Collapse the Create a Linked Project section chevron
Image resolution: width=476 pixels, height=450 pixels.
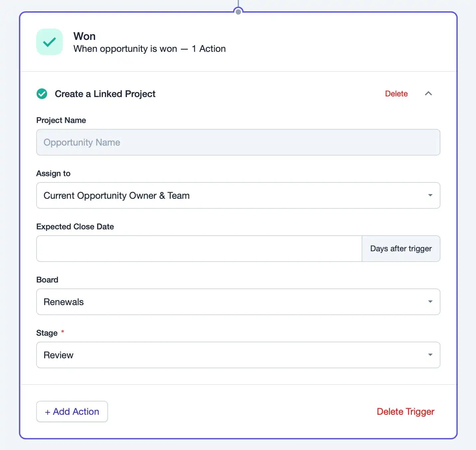point(428,93)
